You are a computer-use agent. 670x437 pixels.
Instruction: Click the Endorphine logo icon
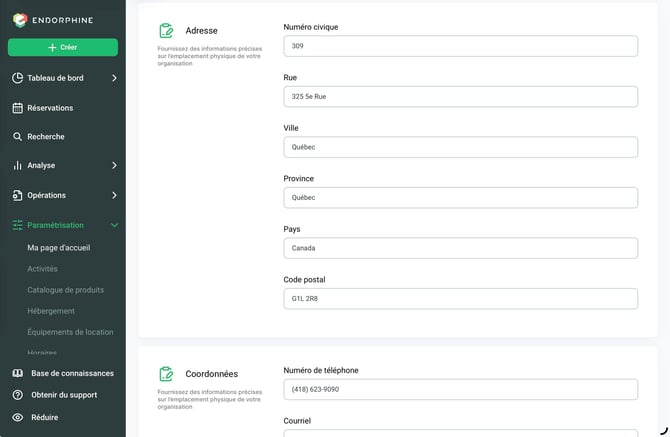(x=20, y=20)
